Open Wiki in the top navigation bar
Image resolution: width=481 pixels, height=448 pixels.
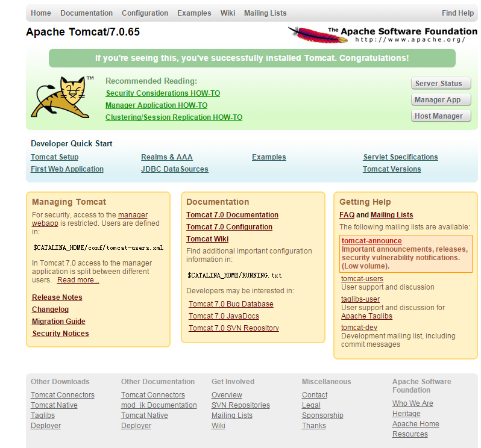(228, 13)
